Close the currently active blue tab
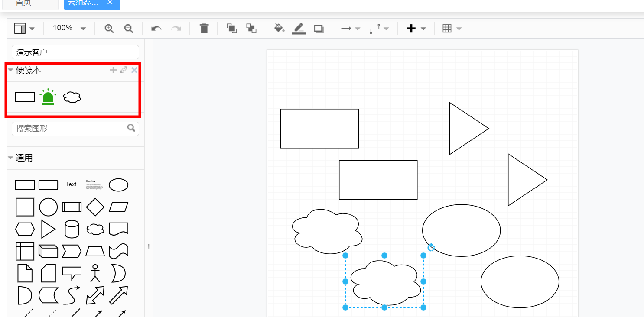The width and height of the screenshot is (644, 317). point(110,3)
